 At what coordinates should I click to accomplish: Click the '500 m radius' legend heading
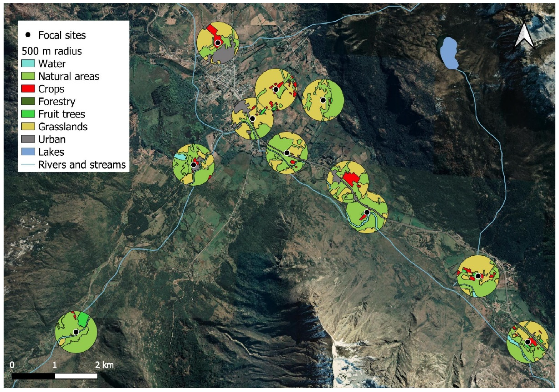pos(52,51)
